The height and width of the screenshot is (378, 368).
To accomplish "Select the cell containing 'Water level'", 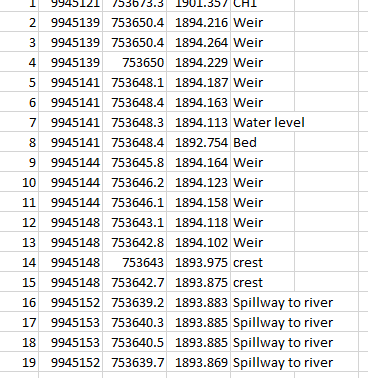I will pyautogui.click(x=262, y=122).
